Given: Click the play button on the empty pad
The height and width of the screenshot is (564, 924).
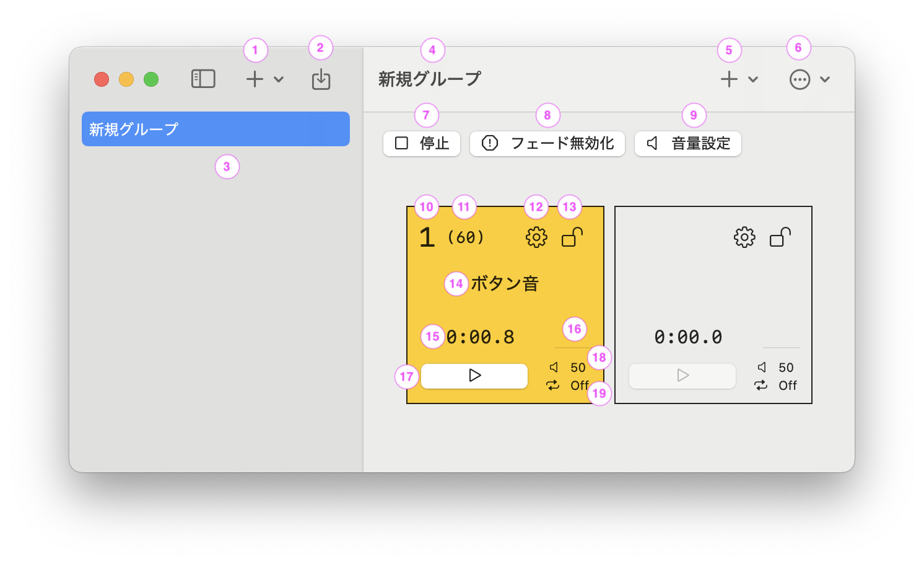Looking at the screenshot, I should point(682,376).
